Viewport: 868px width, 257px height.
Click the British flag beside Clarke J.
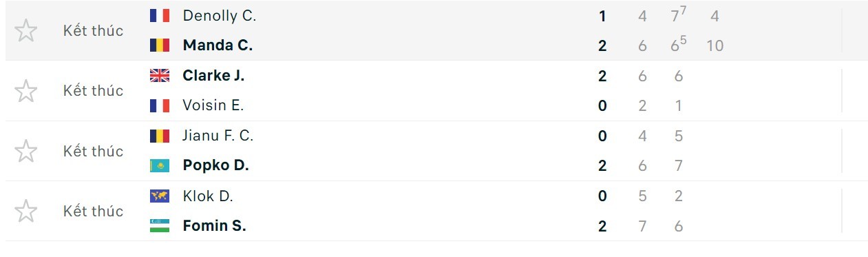160,76
